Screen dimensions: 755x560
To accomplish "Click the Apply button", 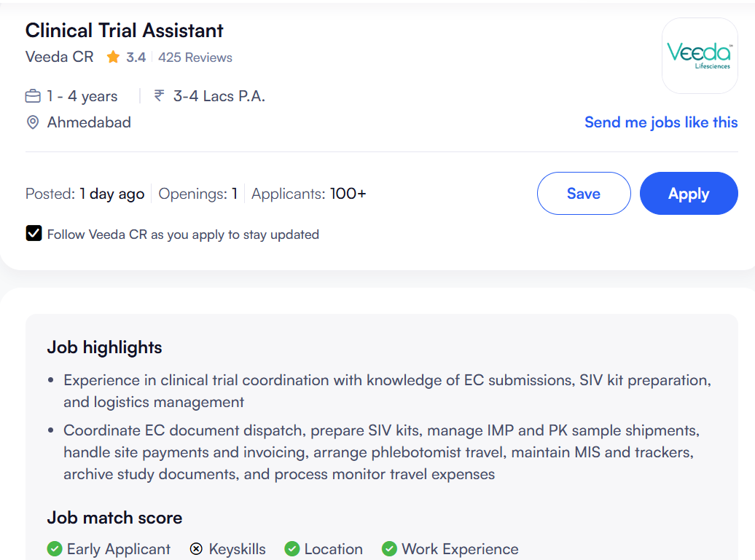I will coord(689,194).
